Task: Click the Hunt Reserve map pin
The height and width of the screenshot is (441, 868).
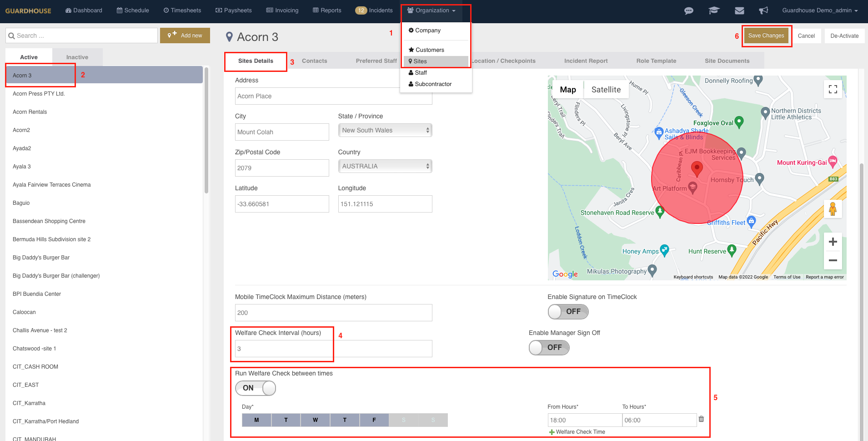Action: click(732, 250)
